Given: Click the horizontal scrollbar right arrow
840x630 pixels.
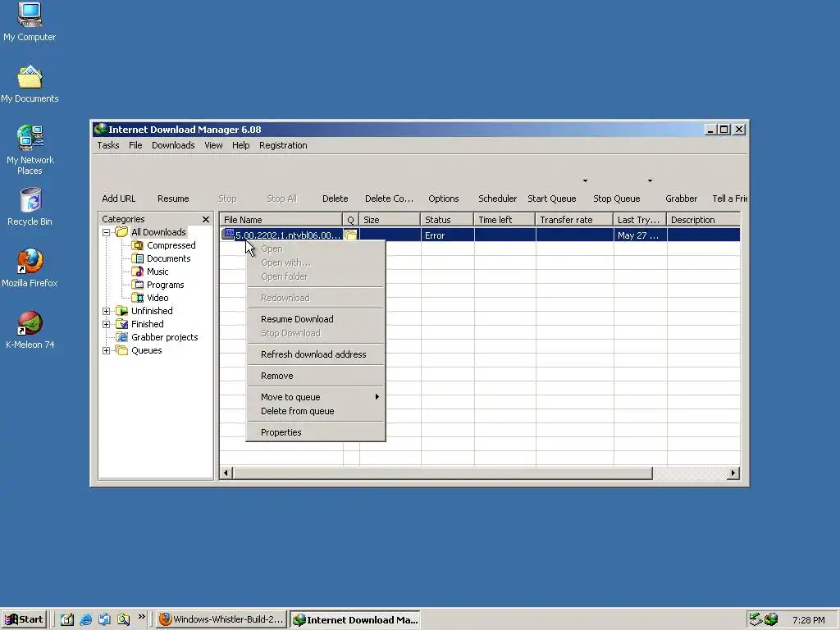Looking at the screenshot, I should pos(733,473).
